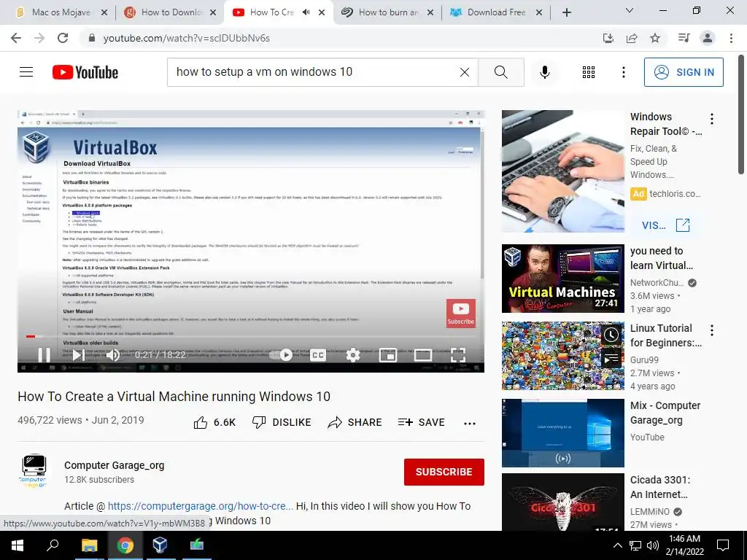Image resolution: width=747 pixels, height=560 pixels.
Task: Share this page from address bar
Action: pos(632,38)
